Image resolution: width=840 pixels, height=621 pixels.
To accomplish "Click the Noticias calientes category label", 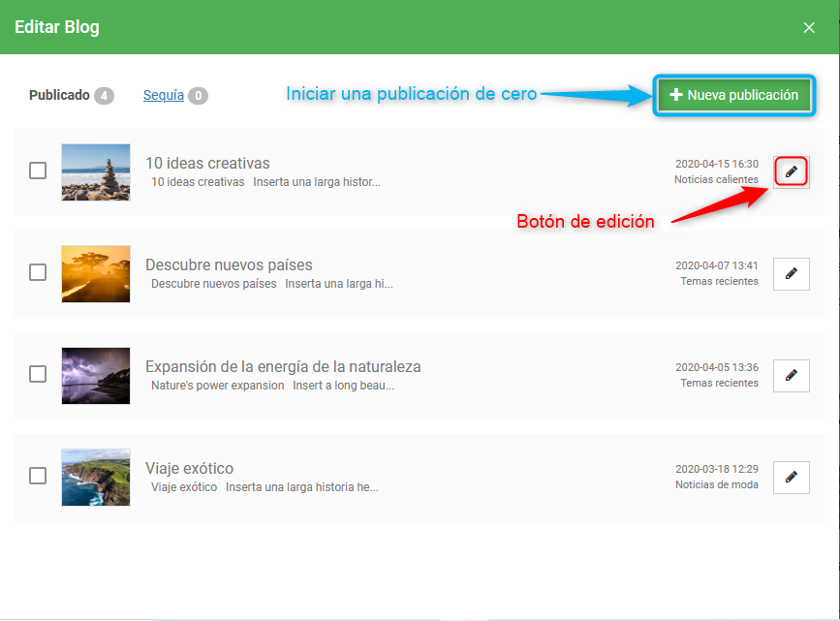I will pos(716,179).
